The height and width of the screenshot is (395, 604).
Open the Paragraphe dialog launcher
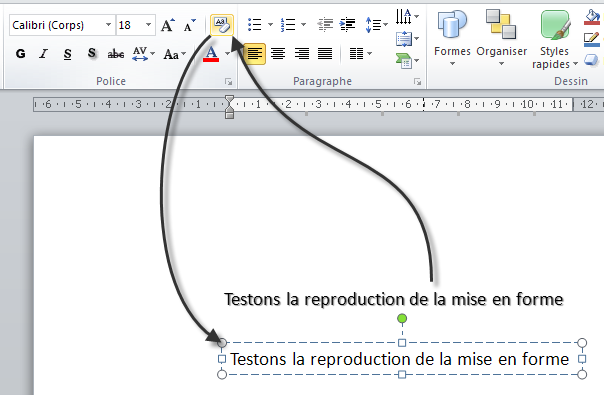tap(417, 82)
